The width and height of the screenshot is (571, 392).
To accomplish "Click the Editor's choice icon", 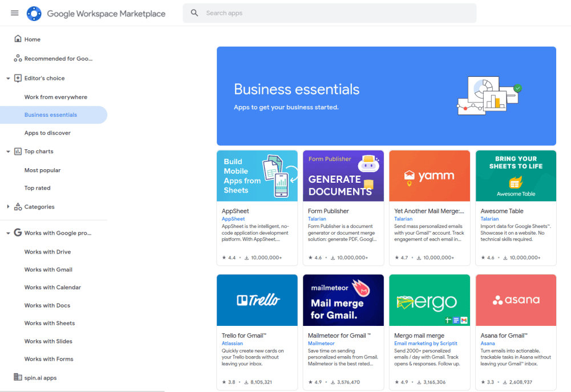I will (x=18, y=78).
